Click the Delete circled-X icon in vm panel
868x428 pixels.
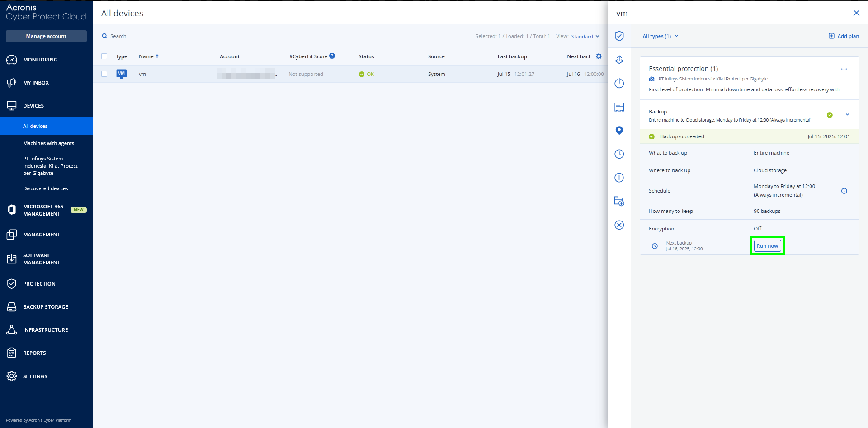click(x=619, y=225)
